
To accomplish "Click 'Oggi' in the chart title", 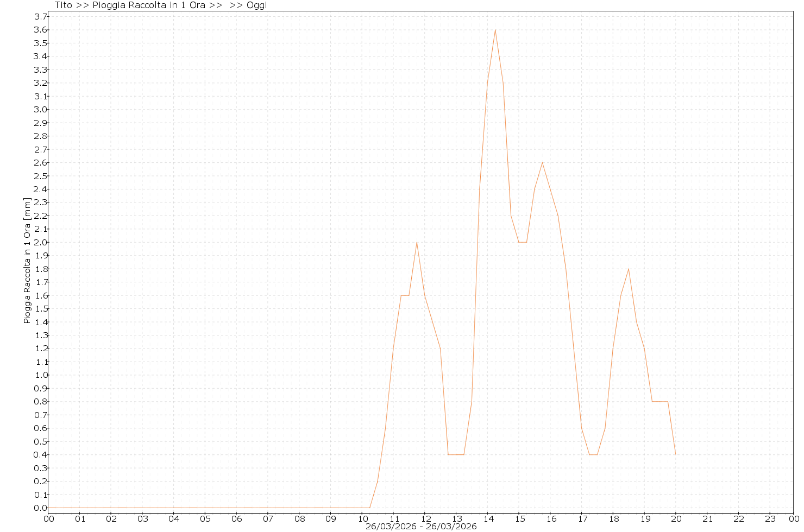I will 256,5.
